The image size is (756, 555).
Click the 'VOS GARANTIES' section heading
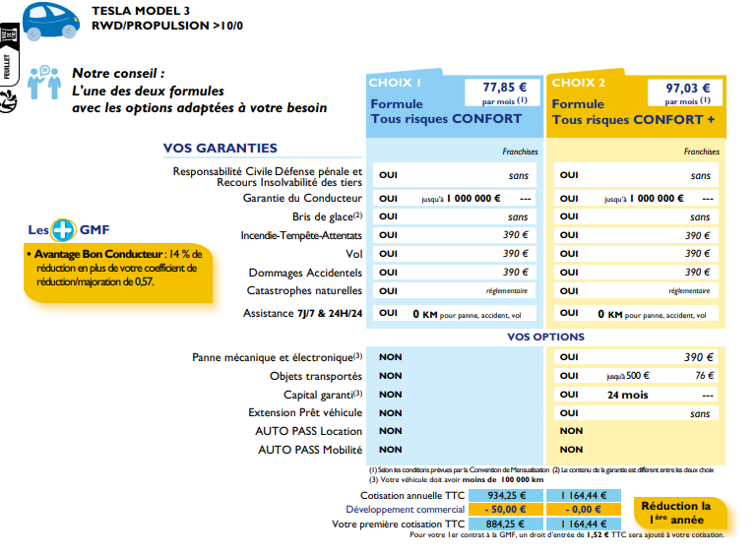[220, 148]
